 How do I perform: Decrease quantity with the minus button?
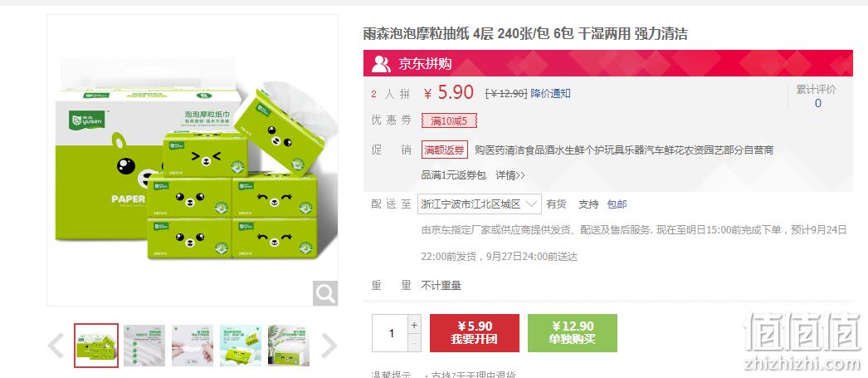click(415, 343)
